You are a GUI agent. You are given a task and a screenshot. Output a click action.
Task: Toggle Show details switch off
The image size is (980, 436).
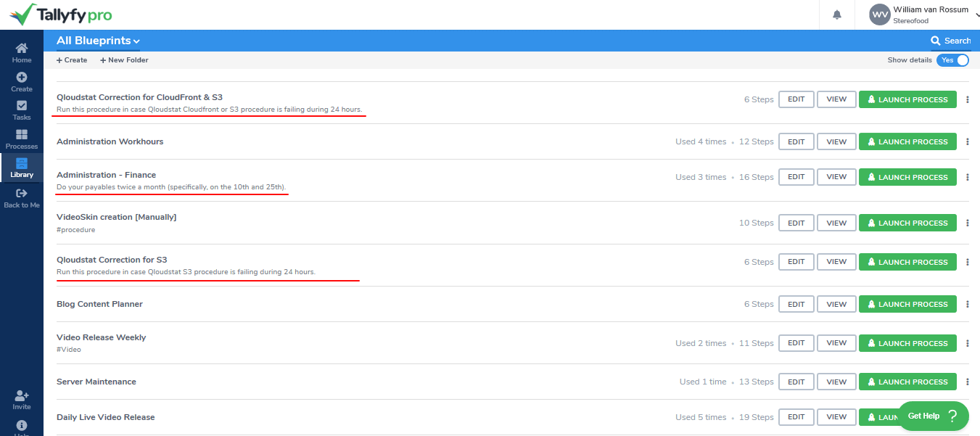[x=952, y=60]
